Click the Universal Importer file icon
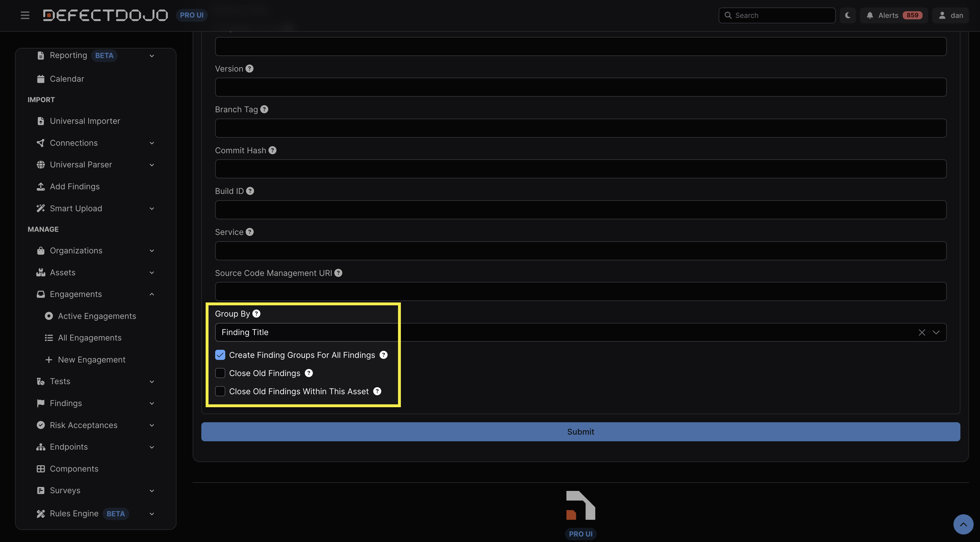 point(41,121)
